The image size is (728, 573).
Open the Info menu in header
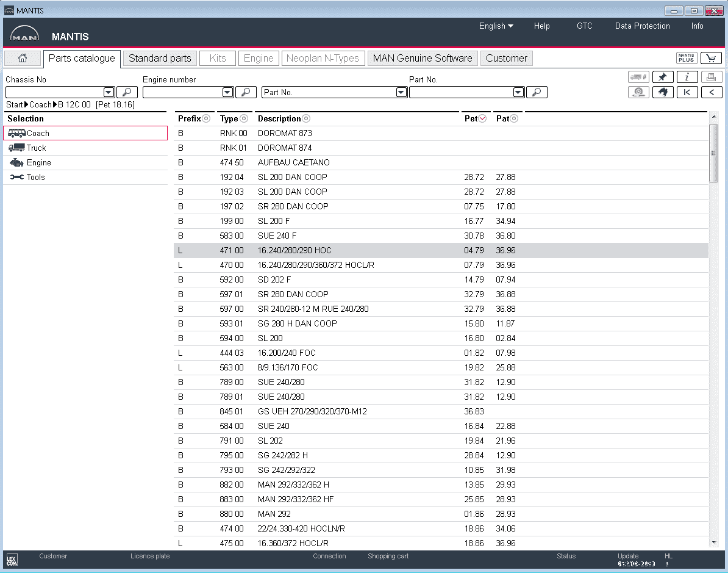tap(697, 26)
